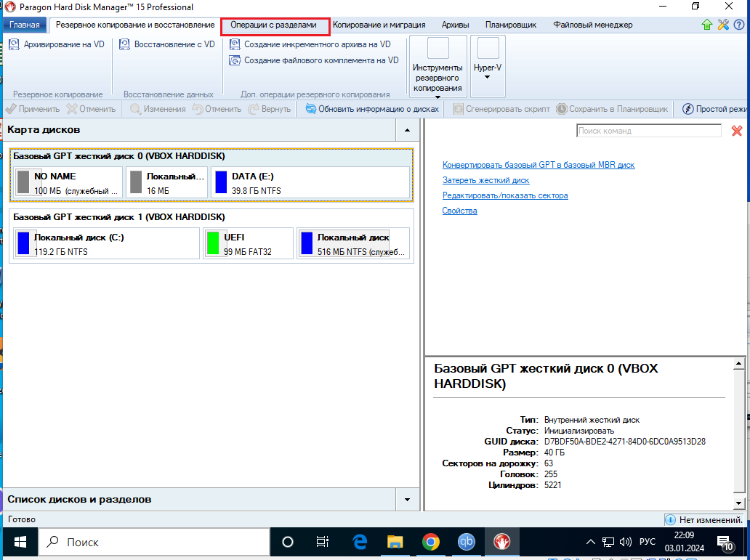The image size is (750, 560).
Task: Click the Изменения magnifier button
Action: click(x=158, y=109)
